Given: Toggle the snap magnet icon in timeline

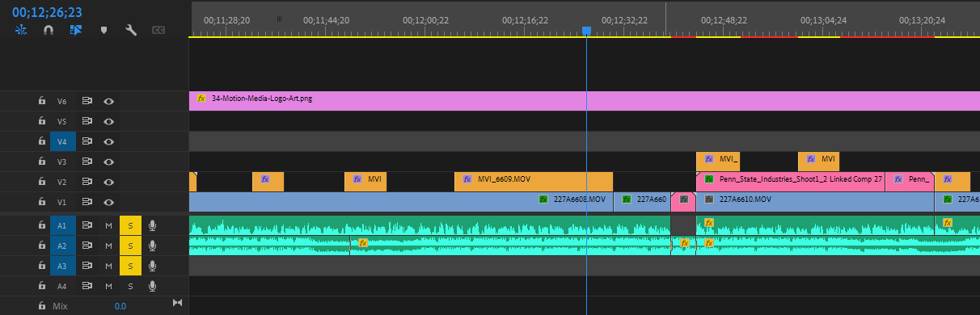Looking at the screenshot, I should coord(49,30).
